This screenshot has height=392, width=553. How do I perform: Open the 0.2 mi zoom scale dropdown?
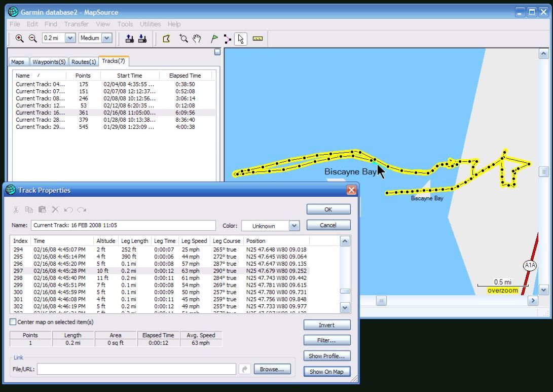tap(70, 38)
